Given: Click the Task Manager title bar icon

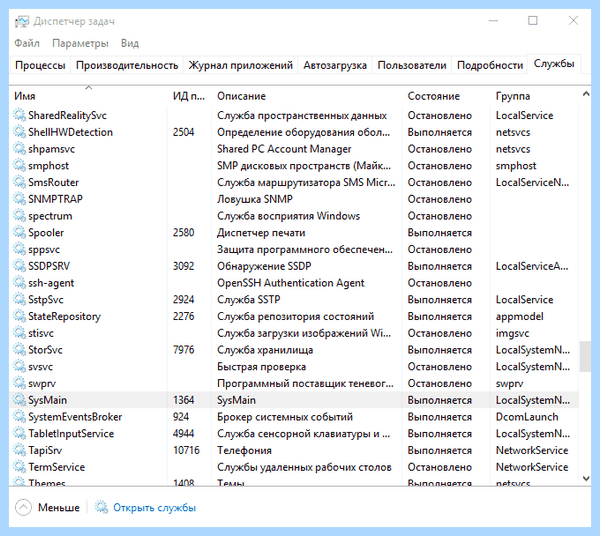Looking at the screenshot, I should pyautogui.click(x=22, y=21).
